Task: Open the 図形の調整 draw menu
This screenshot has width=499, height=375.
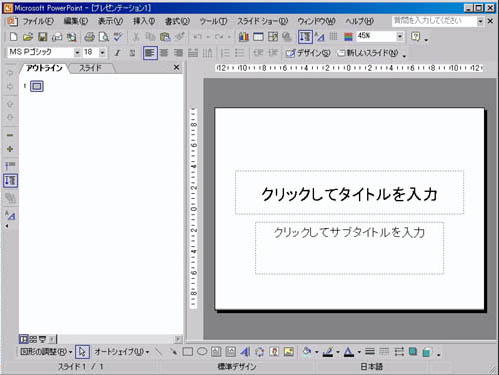Action: click(46, 352)
